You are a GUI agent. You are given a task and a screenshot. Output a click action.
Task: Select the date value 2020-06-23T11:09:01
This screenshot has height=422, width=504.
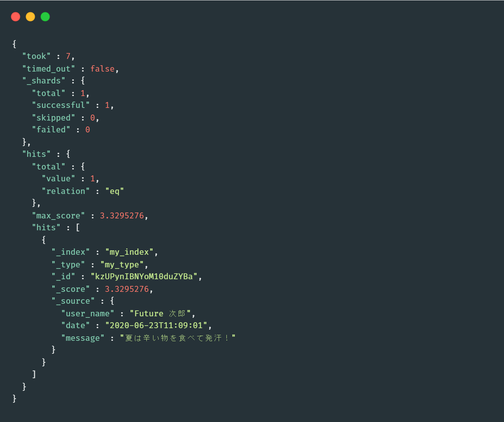[x=156, y=326]
